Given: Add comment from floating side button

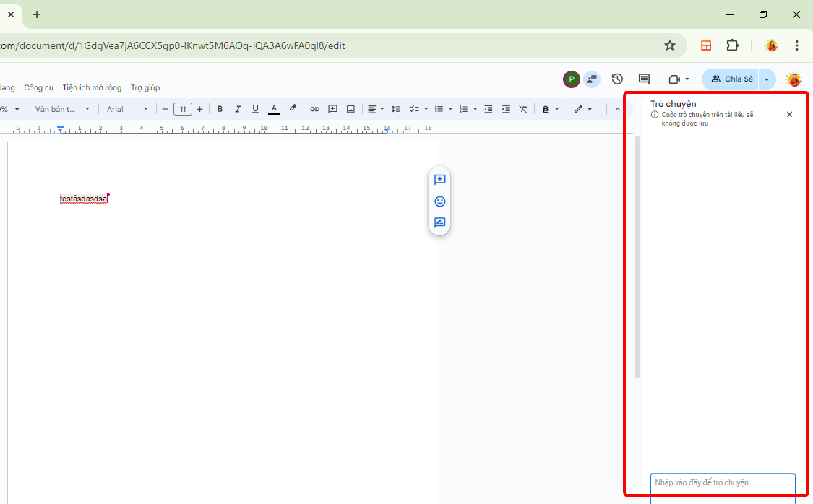Looking at the screenshot, I should (x=439, y=180).
